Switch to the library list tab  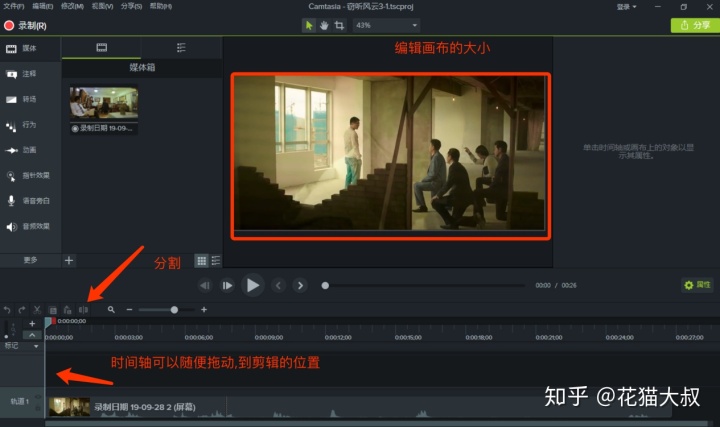click(x=181, y=48)
